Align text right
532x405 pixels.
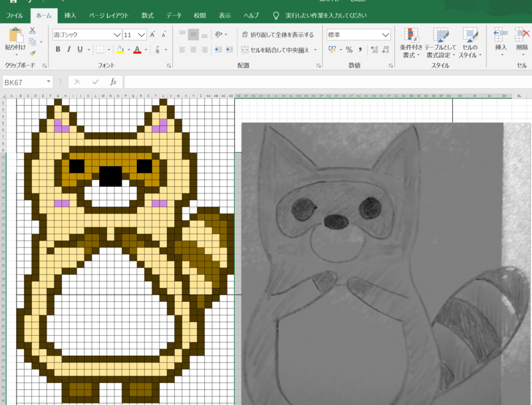(x=204, y=50)
